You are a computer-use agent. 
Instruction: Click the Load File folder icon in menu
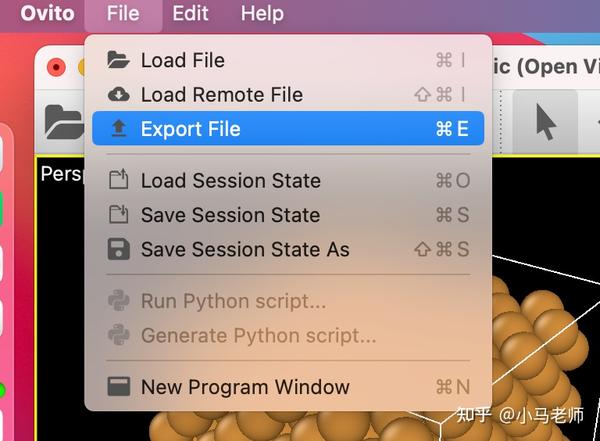point(119,61)
